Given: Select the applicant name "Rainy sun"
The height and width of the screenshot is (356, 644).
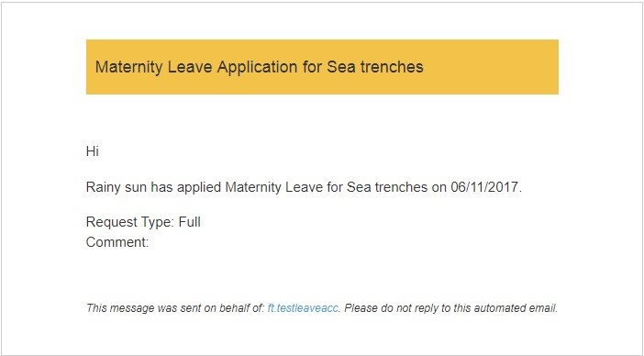Looking at the screenshot, I should (x=117, y=187).
